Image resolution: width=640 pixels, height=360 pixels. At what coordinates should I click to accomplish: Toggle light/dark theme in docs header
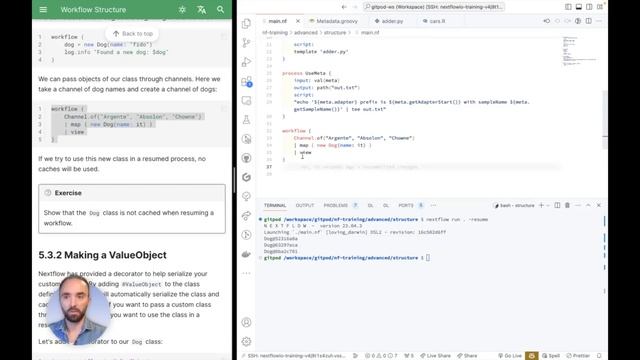pyautogui.click(x=182, y=9)
